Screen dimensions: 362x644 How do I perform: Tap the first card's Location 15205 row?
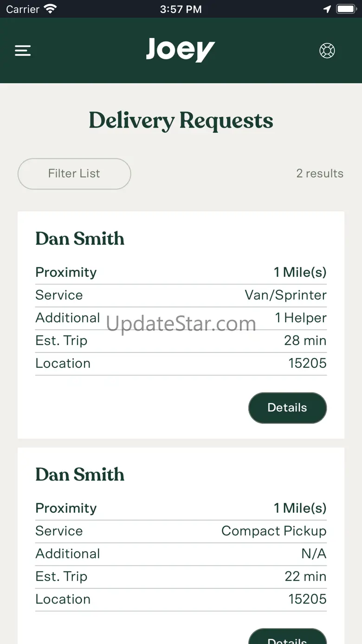pyautogui.click(x=181, y=364)
